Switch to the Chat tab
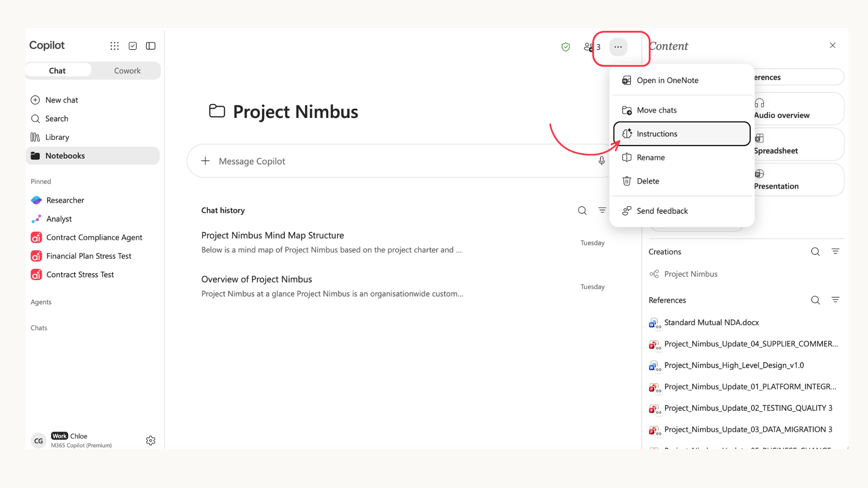Viewport: 868px width, 488px height. (x=57, y=70)
